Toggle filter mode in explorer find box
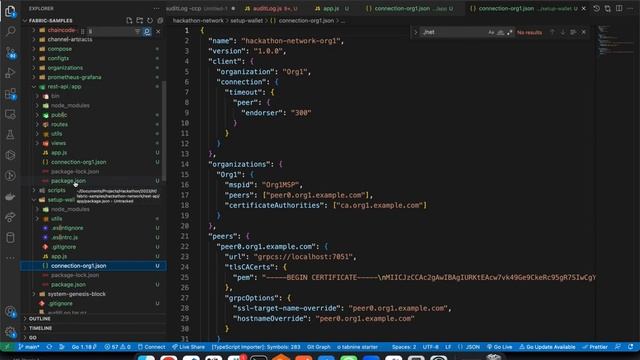 [137, 31]
